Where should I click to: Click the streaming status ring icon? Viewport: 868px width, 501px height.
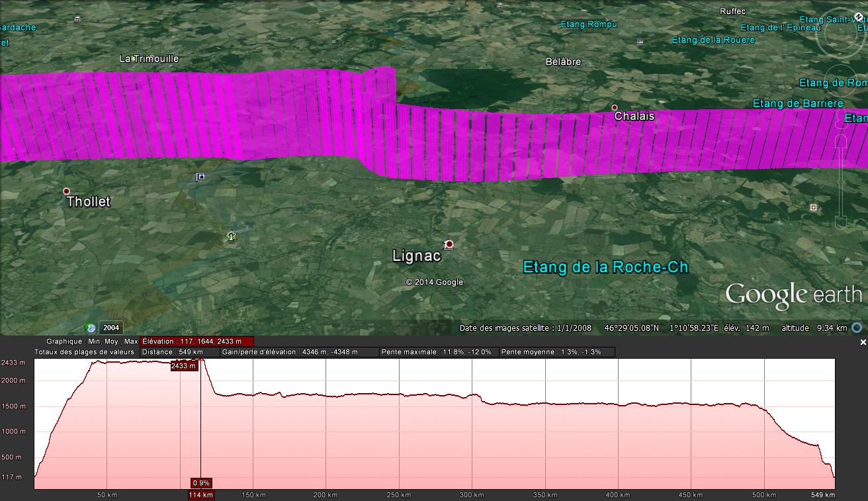pos(857,328)
